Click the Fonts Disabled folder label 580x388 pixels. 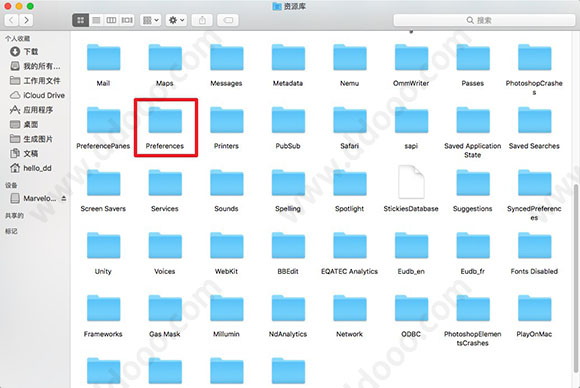pyautogui.click(x=534, y=271)
